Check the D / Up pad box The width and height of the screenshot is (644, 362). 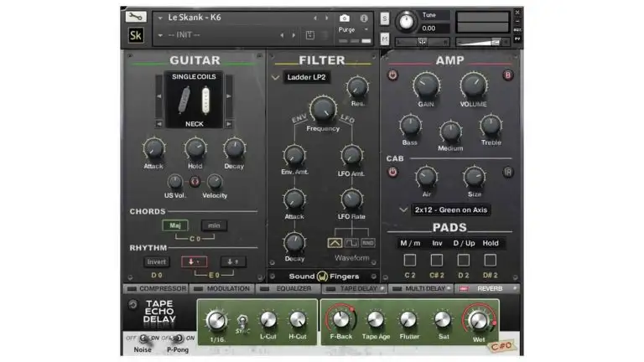pos(464,260)
